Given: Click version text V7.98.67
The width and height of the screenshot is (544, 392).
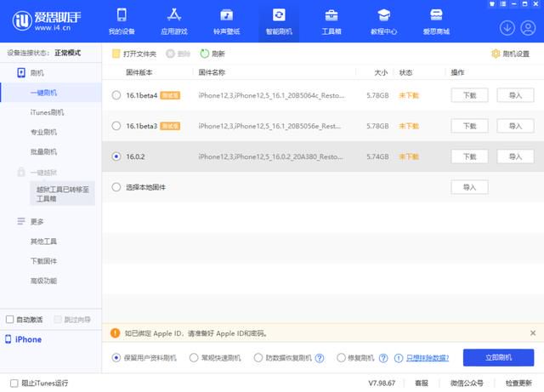Looking at the screenshot, I should (382, 383).
